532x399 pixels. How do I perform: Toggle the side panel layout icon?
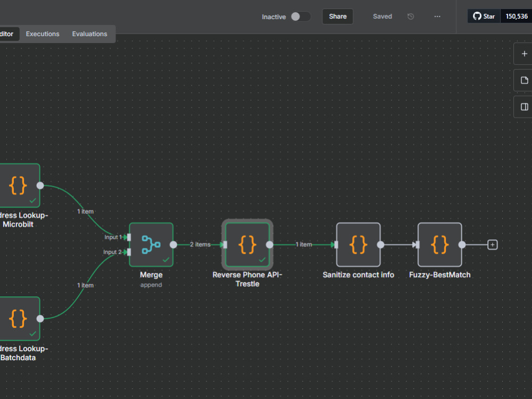524,107
